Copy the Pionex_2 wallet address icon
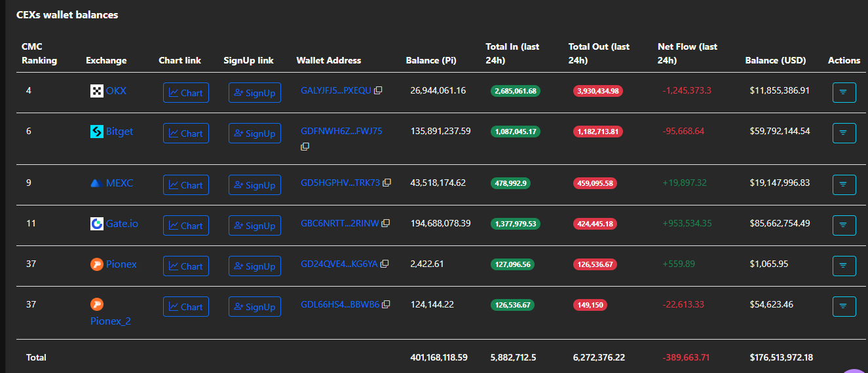 pos(386,304)
